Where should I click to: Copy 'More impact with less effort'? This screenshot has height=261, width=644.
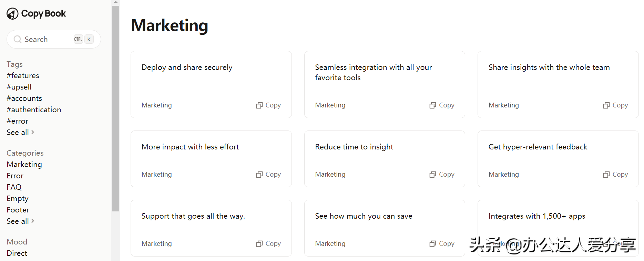pyautogui.click(x=268, y=175)
